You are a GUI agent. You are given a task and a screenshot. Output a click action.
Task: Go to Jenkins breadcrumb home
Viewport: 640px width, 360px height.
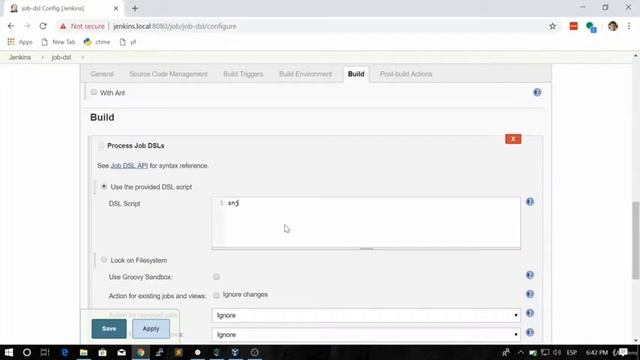point(20,58)
